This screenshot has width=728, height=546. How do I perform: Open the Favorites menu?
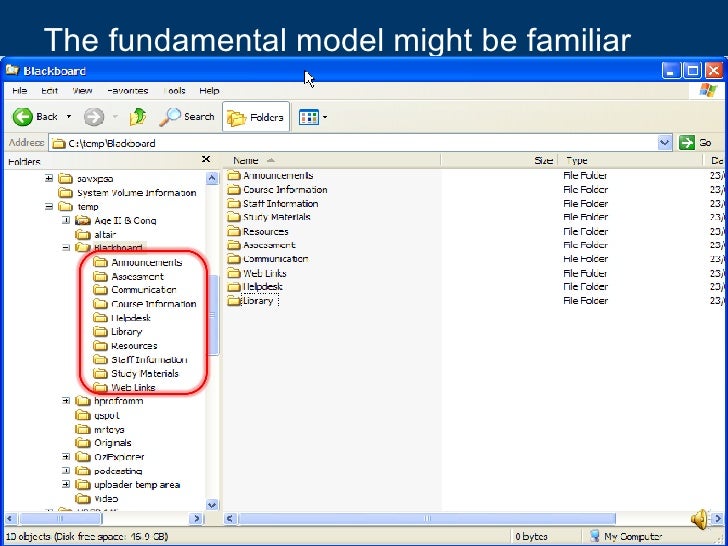[x=127, y=91]
